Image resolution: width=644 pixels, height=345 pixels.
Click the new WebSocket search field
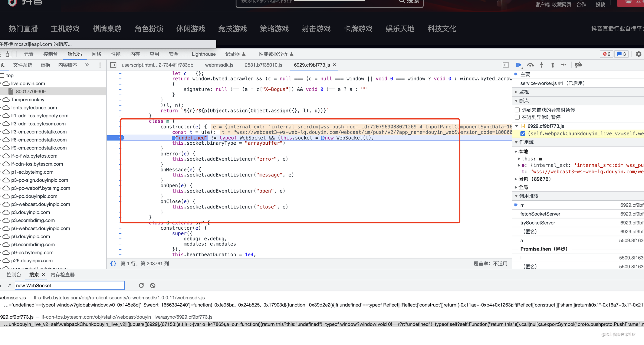(69, 286)
